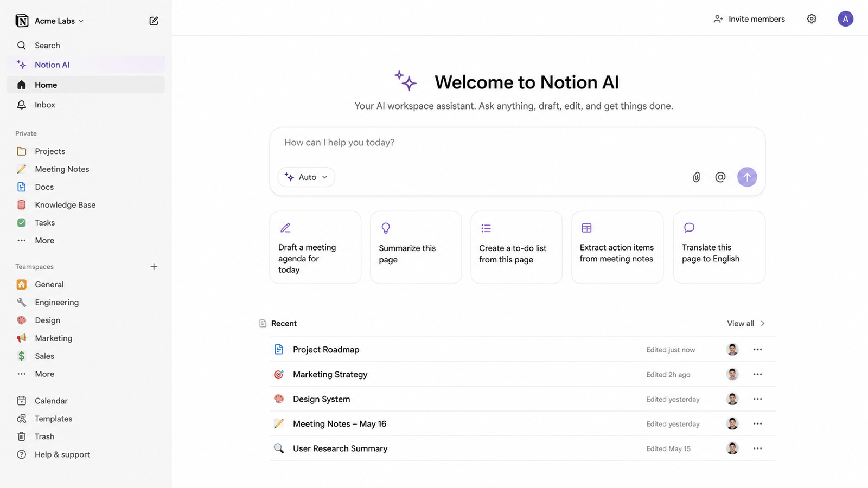
Task: Click the attach file paperclip icon
Action: click(697, 177)
